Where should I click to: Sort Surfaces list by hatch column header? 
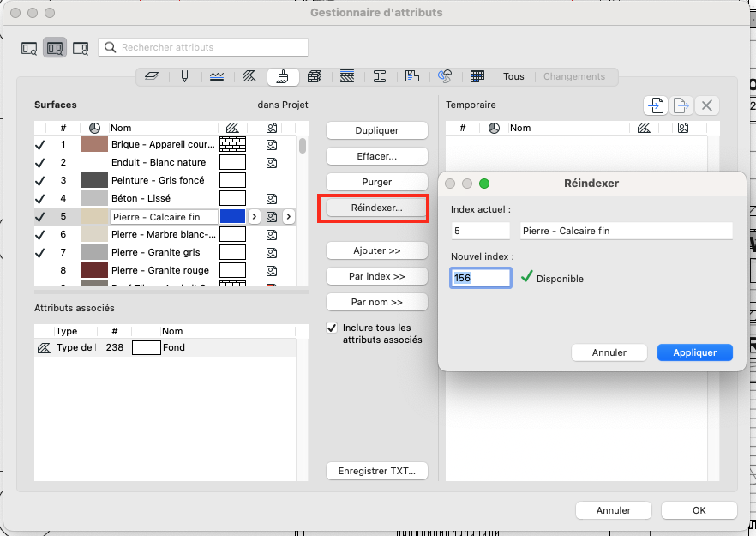(232, 128)
